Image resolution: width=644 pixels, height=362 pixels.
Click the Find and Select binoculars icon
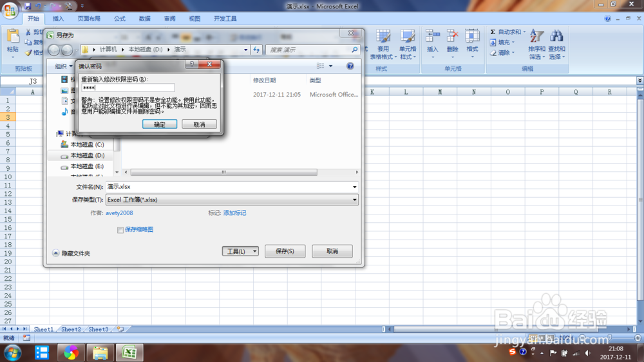pyautogui.click(x=556, y=35)
